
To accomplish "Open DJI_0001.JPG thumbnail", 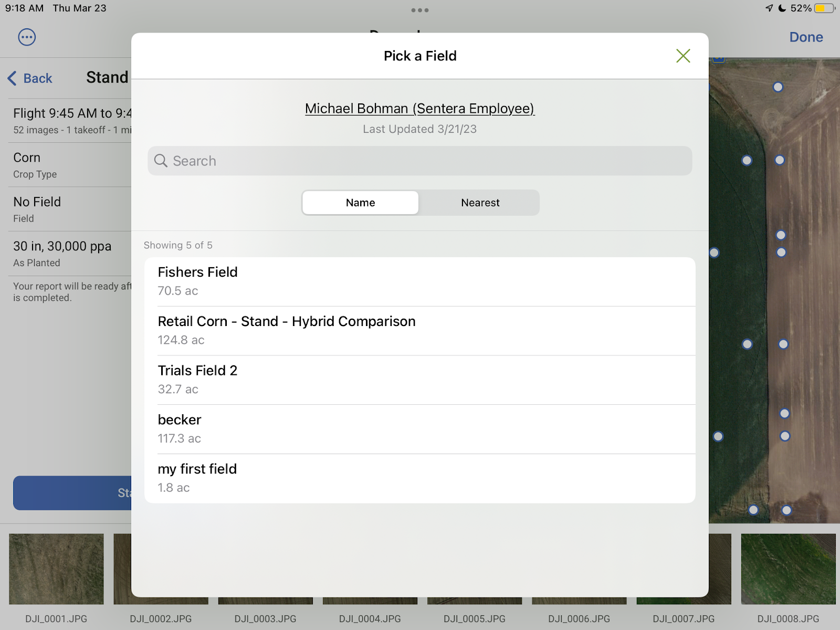I will (56, 569).
